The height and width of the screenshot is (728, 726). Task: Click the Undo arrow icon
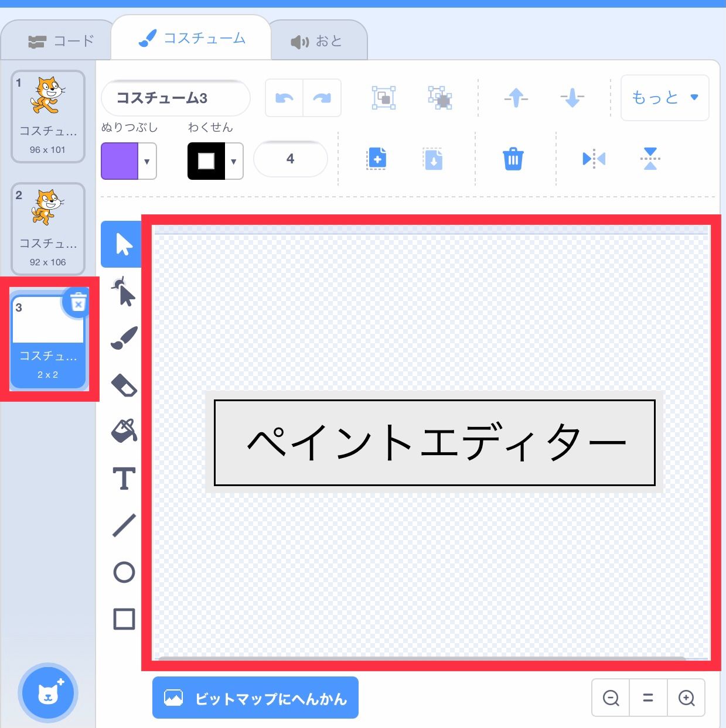pyautogui.click(x=284, y=98)
